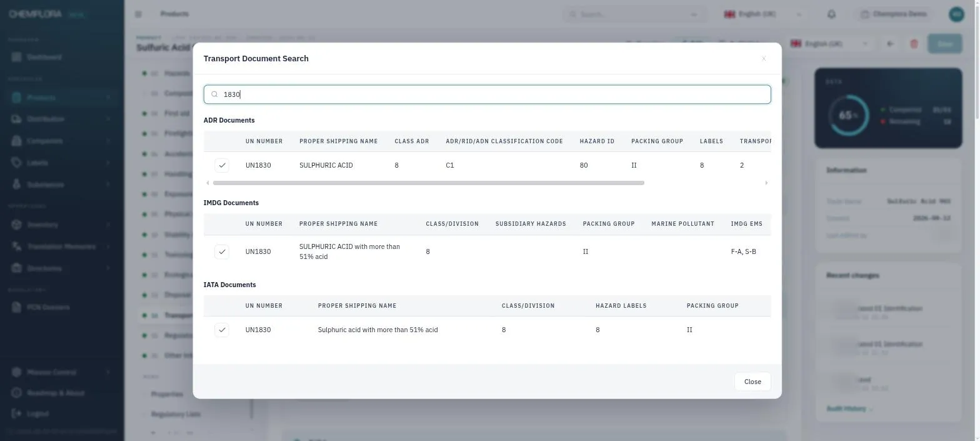
Task: Click the Logout icon in the sidebar
Action: click(16, 413)
